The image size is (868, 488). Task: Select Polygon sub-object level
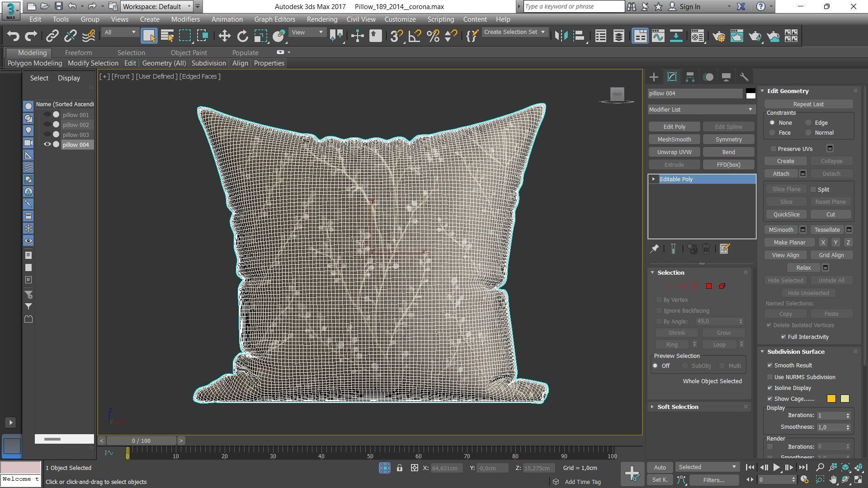point(709,286)
